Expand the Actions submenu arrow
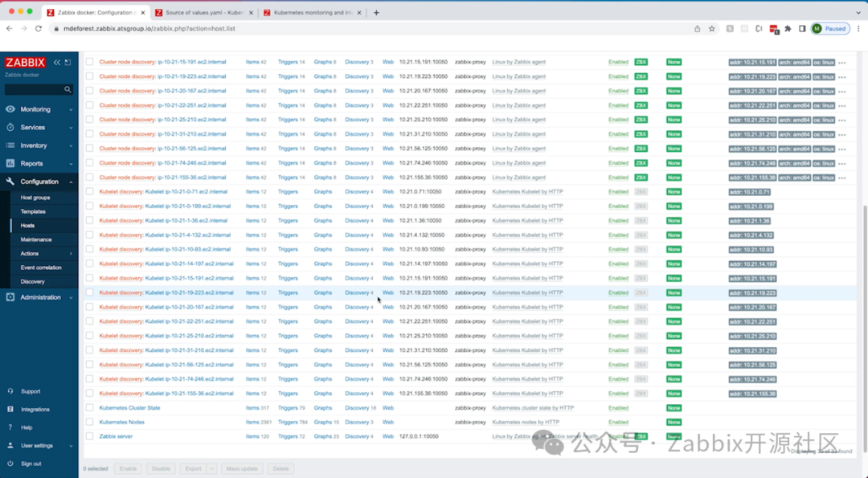 (71, 253)
